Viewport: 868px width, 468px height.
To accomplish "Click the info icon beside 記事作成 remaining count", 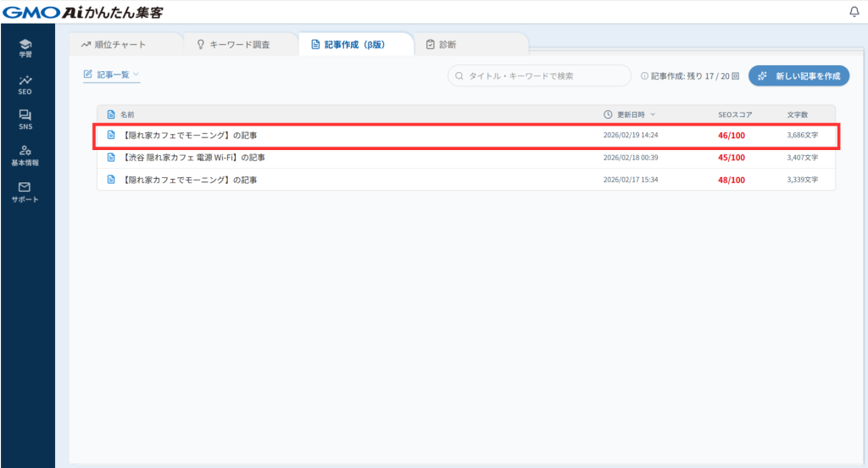I will (644, 76).
